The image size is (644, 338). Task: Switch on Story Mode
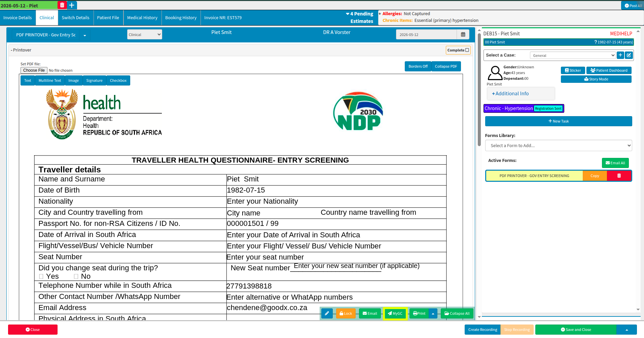pos(596,79)
